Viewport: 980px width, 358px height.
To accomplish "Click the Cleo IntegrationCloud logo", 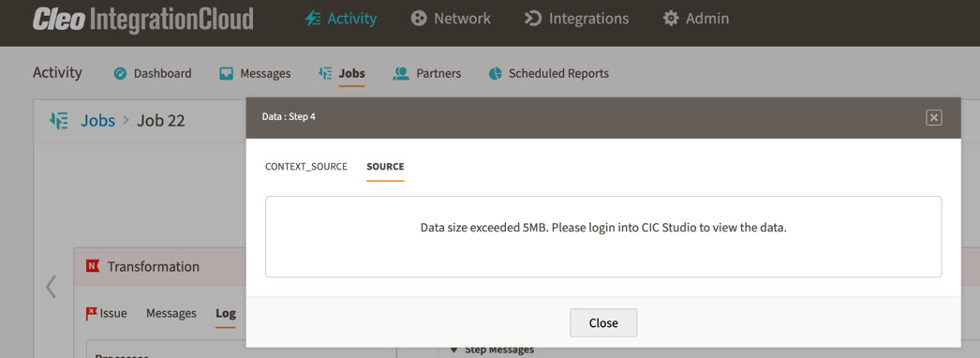I will coord(143,19).
